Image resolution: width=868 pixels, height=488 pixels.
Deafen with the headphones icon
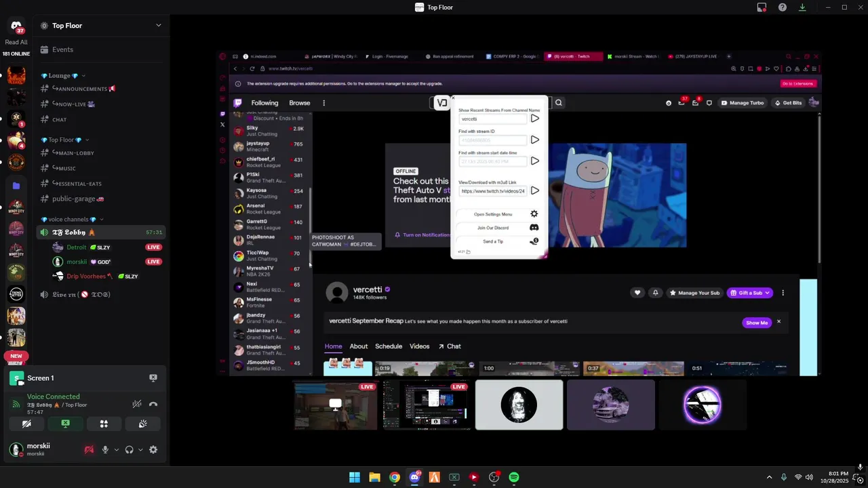129,449
